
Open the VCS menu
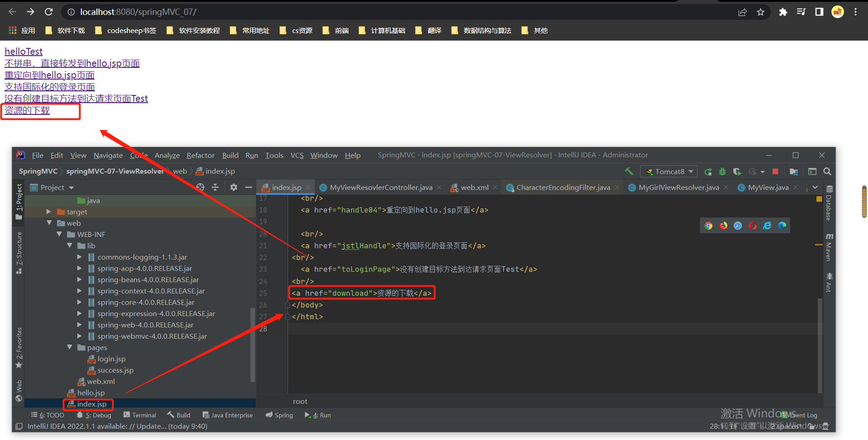pos(297,155)
